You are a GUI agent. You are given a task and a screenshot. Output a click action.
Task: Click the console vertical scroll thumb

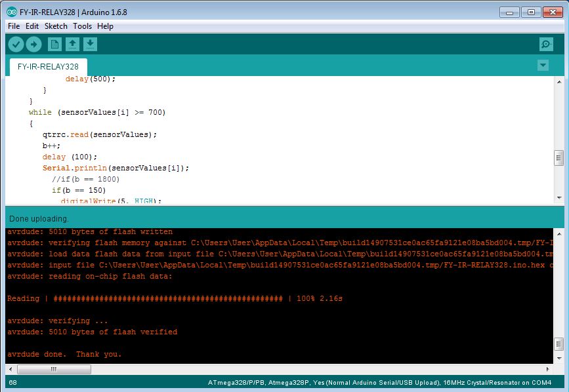point(559,343)
